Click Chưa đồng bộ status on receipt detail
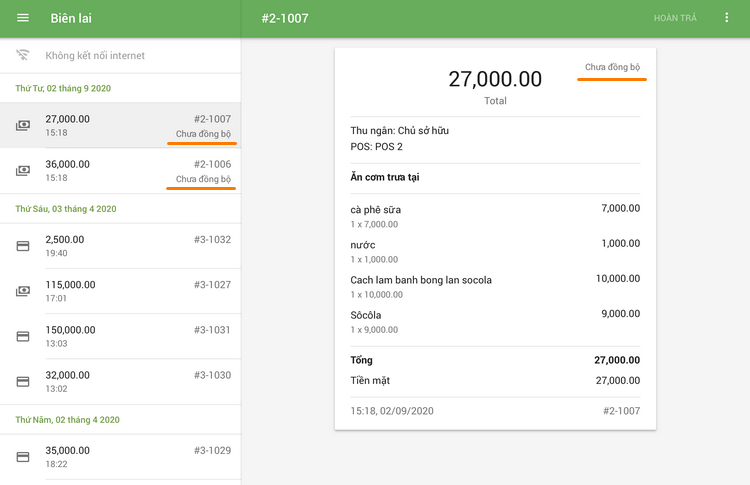 click(x=612, y=68)
